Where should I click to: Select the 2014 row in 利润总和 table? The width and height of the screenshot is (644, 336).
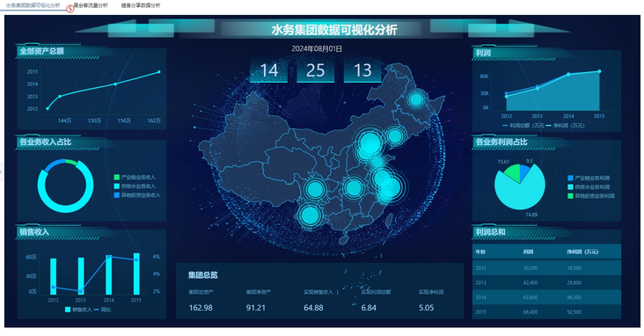tap(546, 297)
